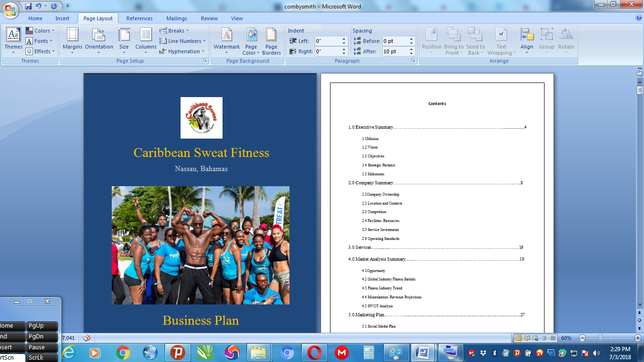The image size is (644, 362).
Task: Click the 1.0 Executive Summary contents entry
Action: tap(437, 127)
